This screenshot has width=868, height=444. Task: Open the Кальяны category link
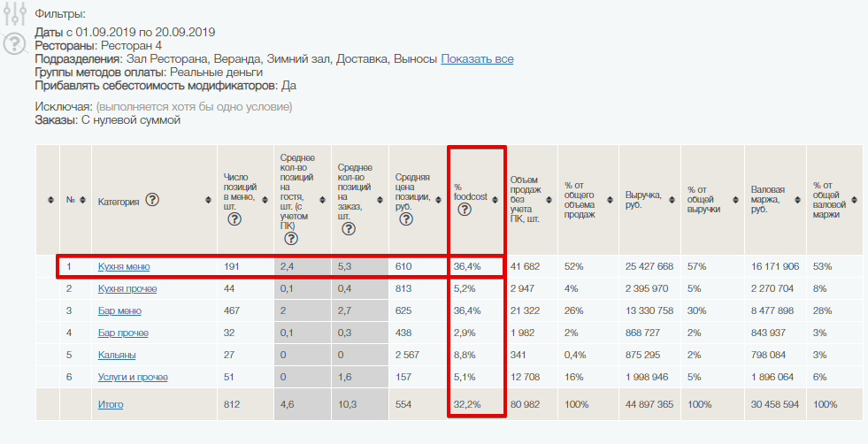click(x=116, y=355)
